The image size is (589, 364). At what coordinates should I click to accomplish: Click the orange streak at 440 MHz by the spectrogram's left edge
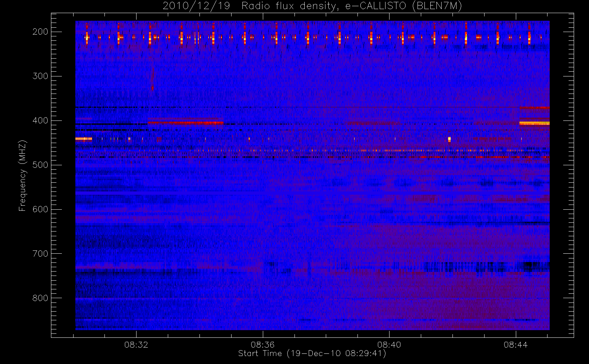[84, 139]
